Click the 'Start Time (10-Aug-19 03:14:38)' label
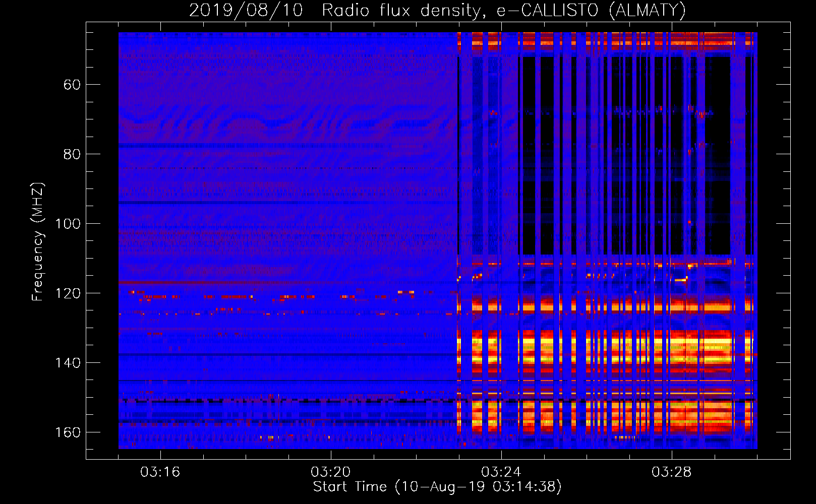 point(437,487)
